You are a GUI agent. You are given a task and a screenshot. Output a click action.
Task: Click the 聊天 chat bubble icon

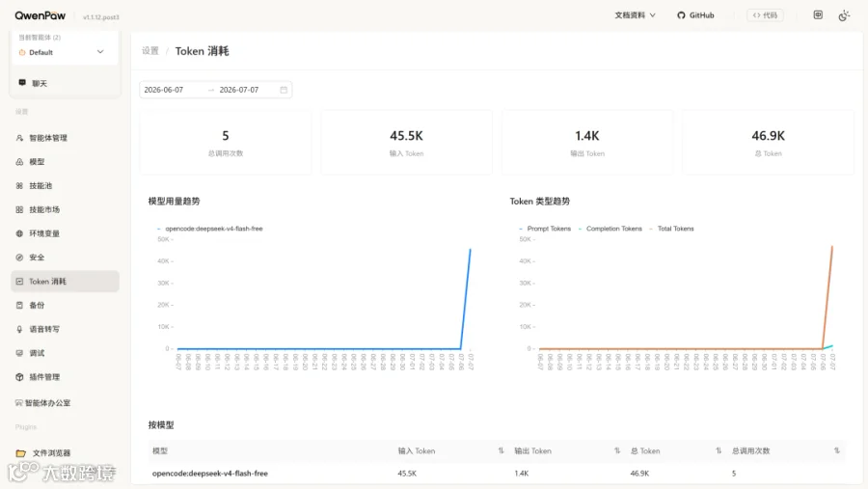point(22,83)
